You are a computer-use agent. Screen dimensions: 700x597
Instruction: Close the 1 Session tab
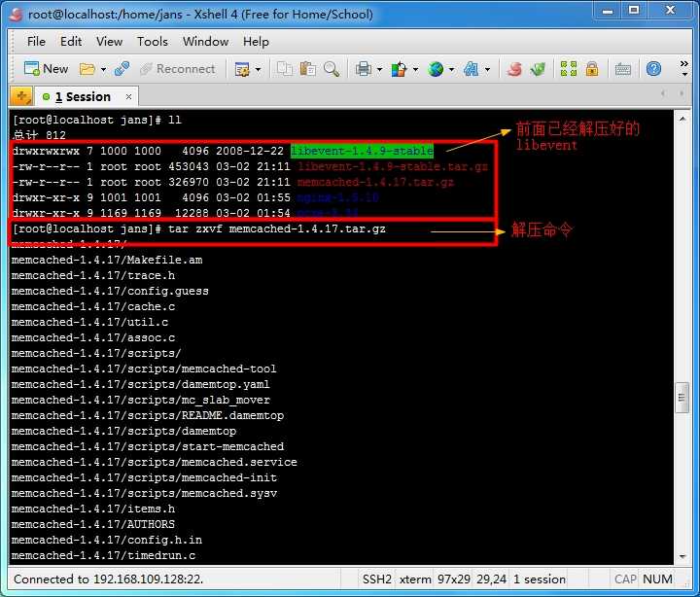(128, 96)
